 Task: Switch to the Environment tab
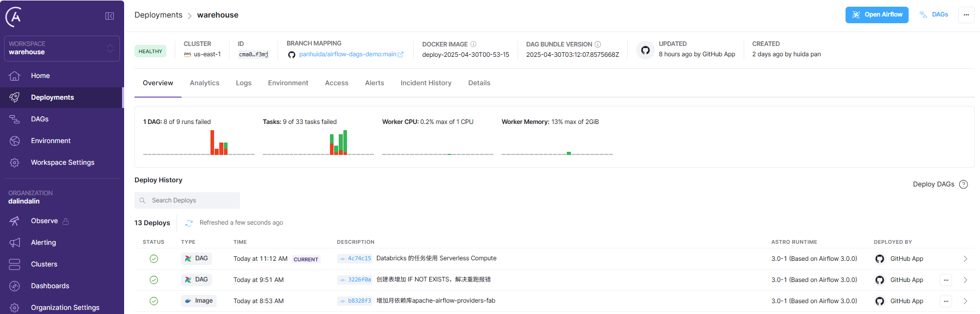(288, 83)
